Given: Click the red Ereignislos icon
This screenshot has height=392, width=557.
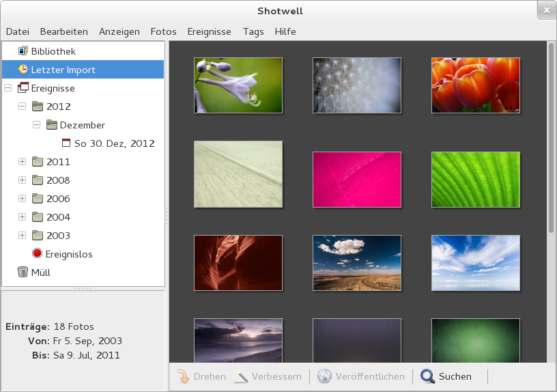Looking at the screenshot, I should point(38,254).
